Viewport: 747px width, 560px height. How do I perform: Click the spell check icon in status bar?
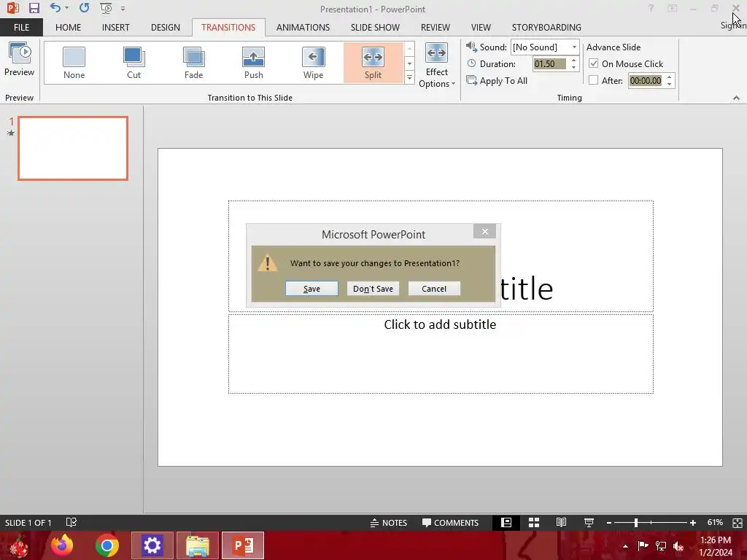[71, 522]
